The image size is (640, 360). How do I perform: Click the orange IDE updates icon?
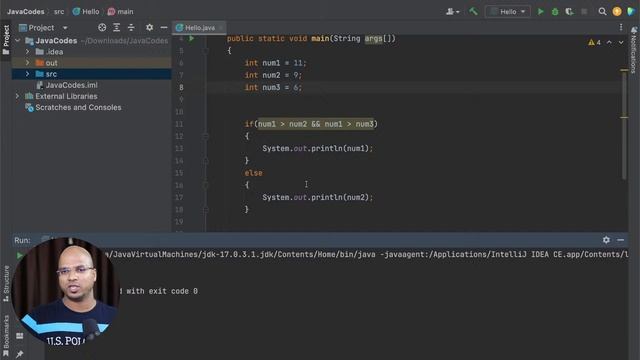click(x=617, y=11)
